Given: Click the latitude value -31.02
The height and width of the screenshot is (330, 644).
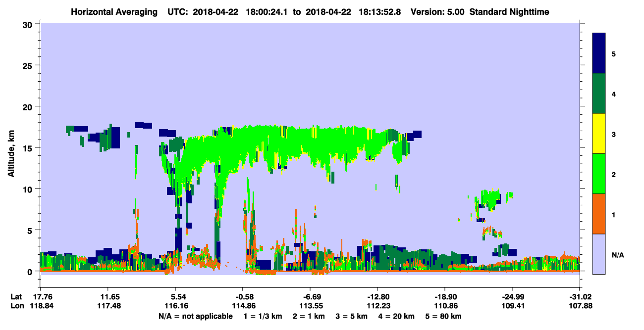Looking at the screenshot, I should coord(580,297).
